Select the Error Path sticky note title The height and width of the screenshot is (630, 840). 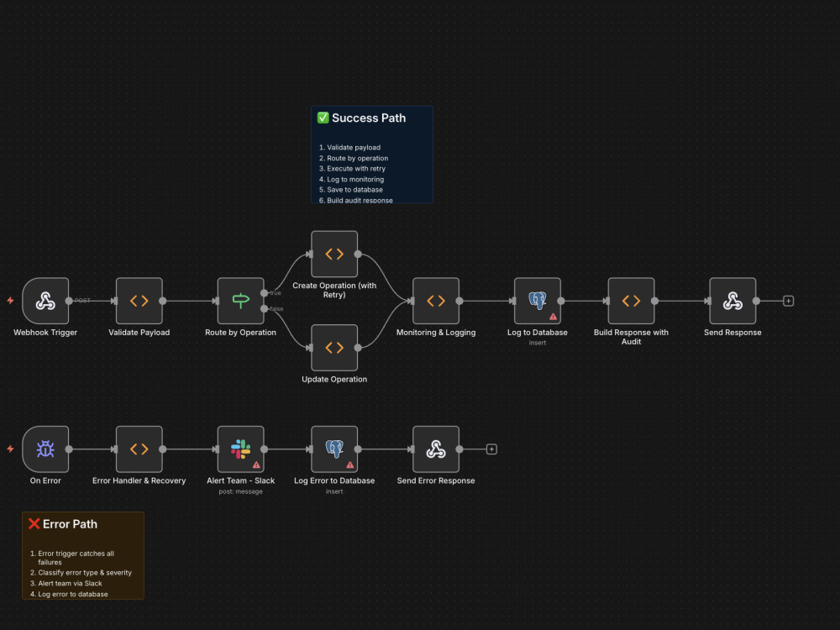(x=71, y=524)
